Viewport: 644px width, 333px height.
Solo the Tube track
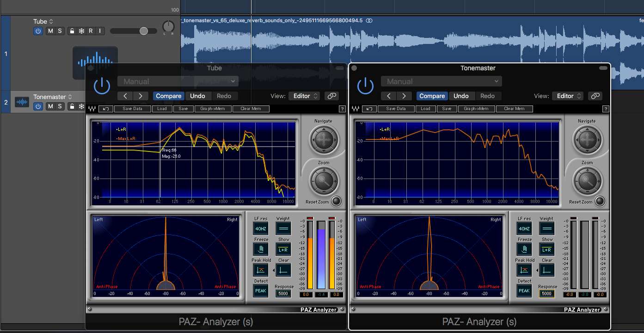pyautogui.click(x=60, y=31)
